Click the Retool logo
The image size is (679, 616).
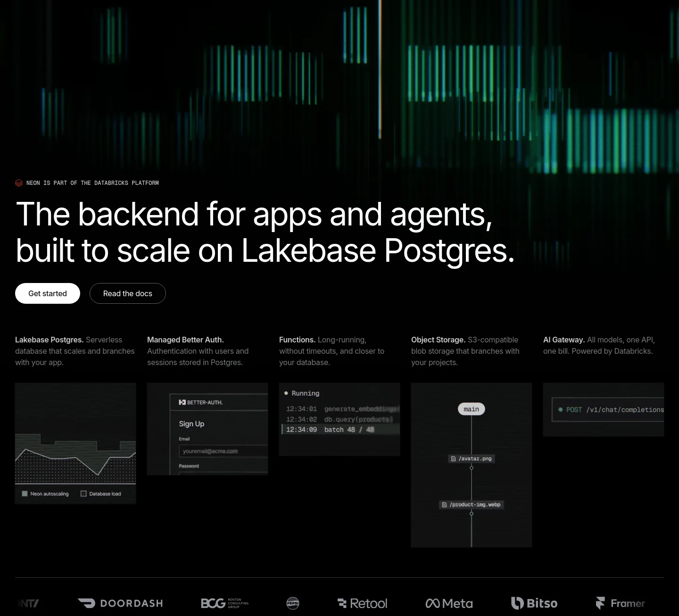coord(363,603)
